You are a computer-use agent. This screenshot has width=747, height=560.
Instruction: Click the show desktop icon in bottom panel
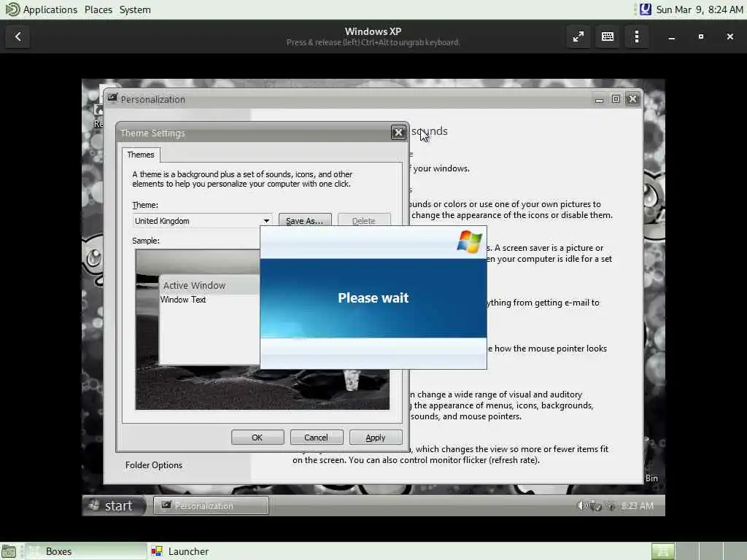tap(9, 551)
